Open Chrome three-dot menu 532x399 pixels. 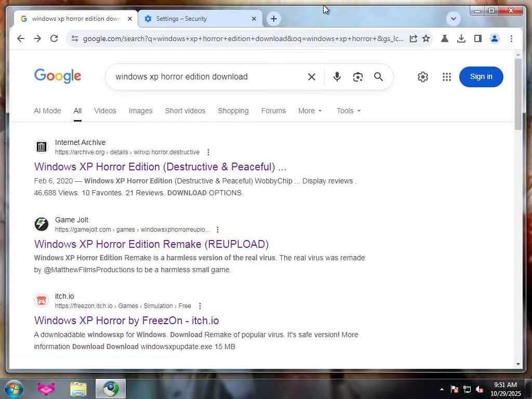(511, 38)
